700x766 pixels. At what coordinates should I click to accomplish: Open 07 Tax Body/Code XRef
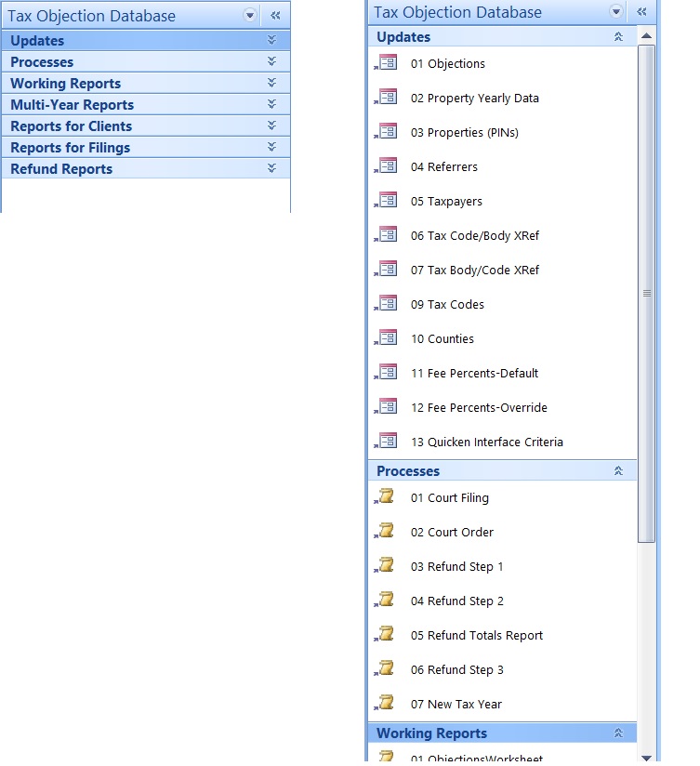[474, 270]
